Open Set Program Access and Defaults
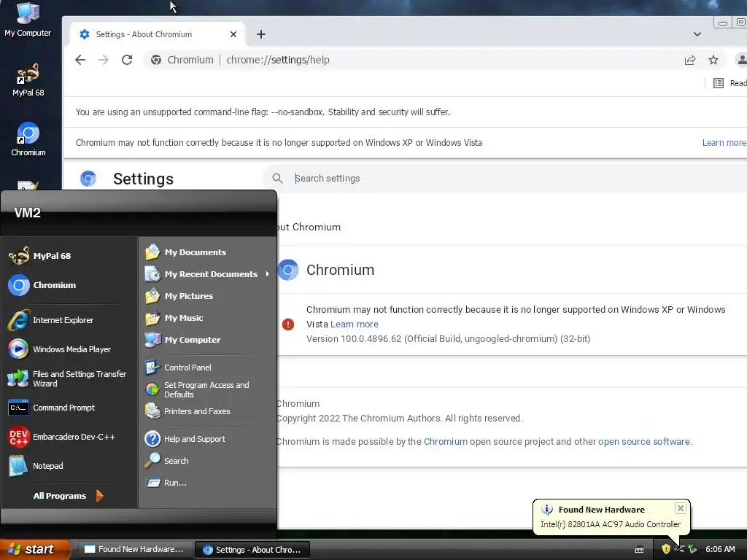Image resolution: width=747 pixels, height=560 pixels. pyautogui.click(x=208, y=389)
